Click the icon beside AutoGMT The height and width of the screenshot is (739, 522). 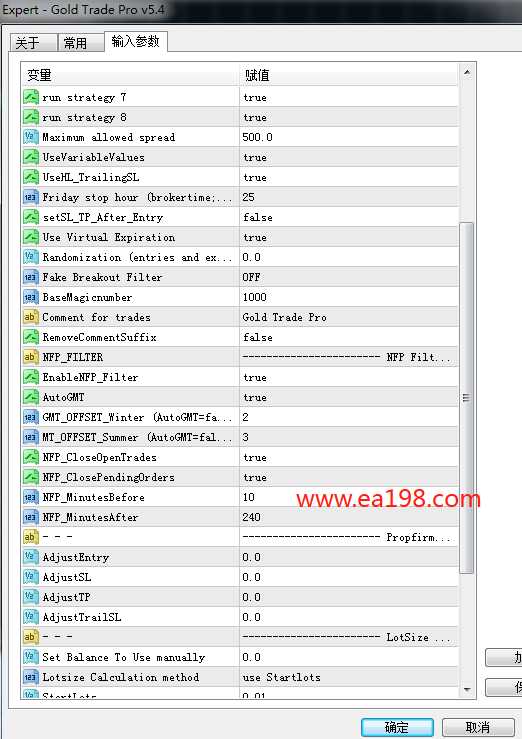(31, 397)
